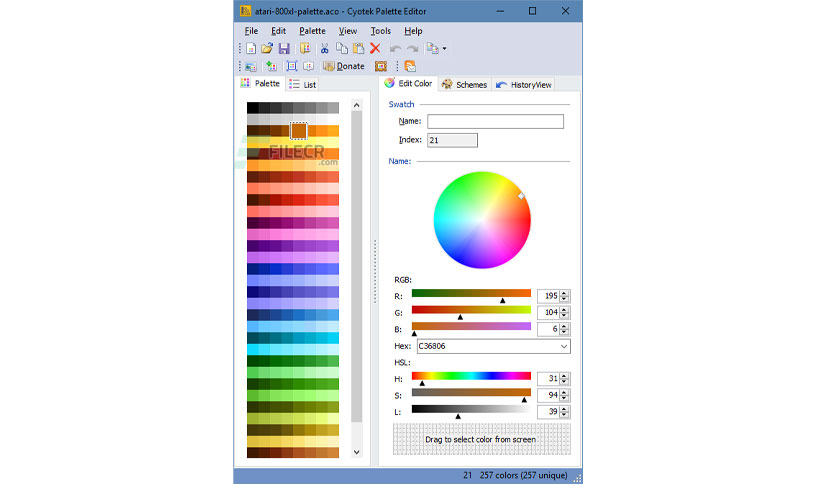Screen dimensions: 836x484
Task: Click the H hue slider
Action: coord(471,378)
